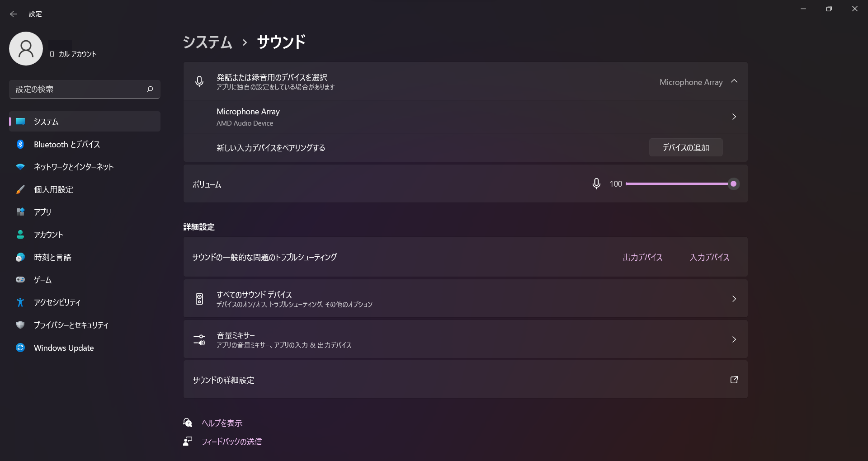
Task: Click the Time and language globe icon
Action: coord(20,257)
